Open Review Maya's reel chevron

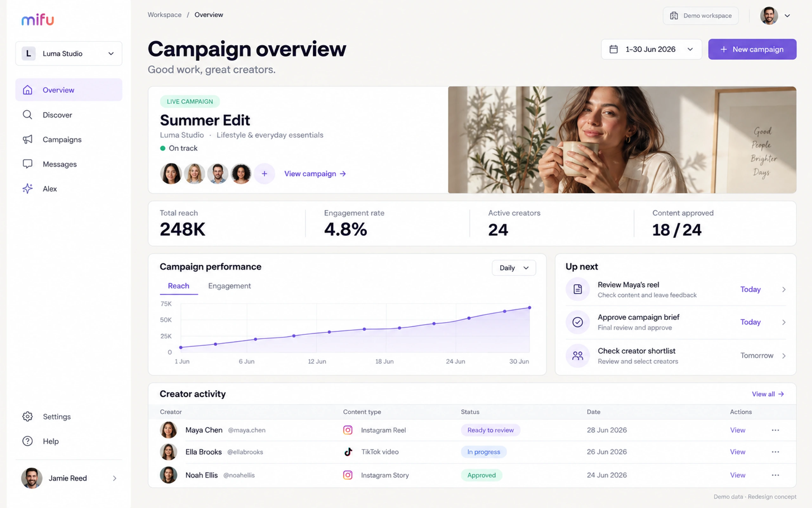pos(784,289)
